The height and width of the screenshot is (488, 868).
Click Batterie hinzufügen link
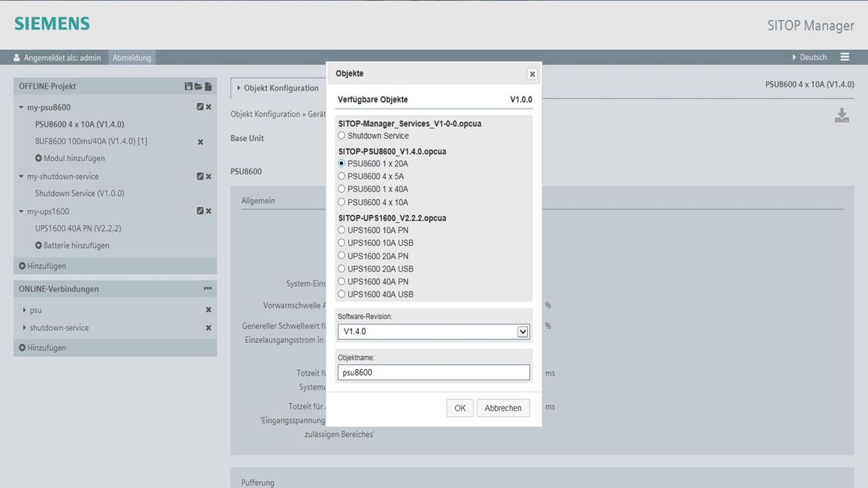72,245
